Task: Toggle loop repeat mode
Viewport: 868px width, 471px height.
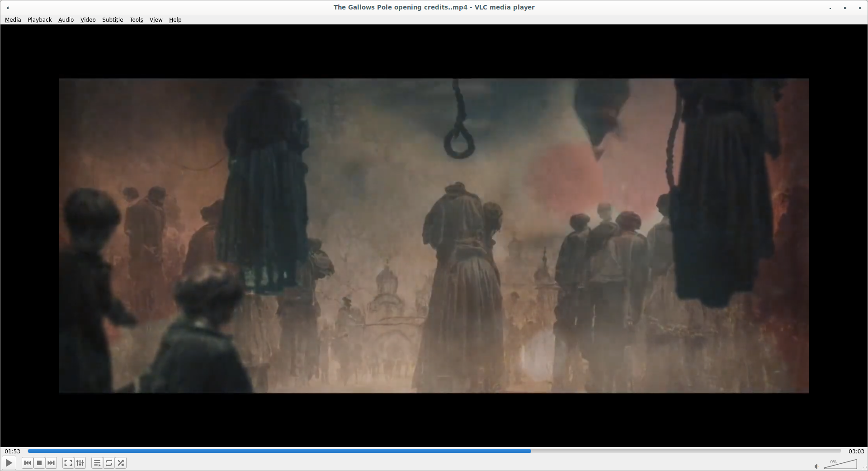Action: pyautogui.click(x=109, y=463)
